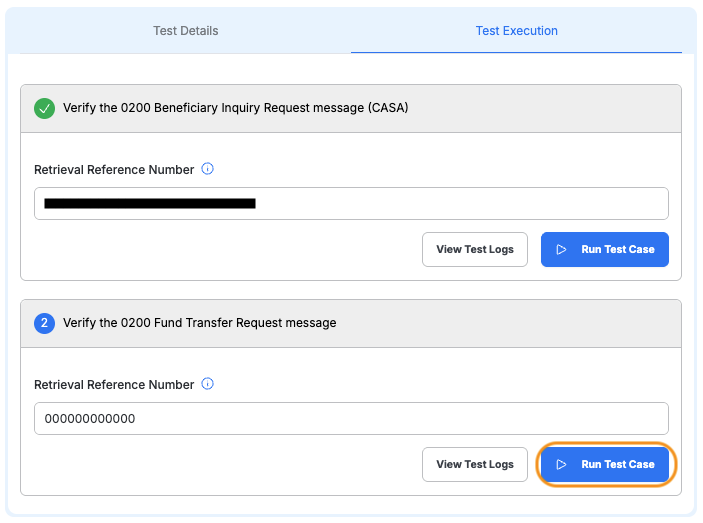Click Retrieval Reference Number label in step one

[114, 170]
